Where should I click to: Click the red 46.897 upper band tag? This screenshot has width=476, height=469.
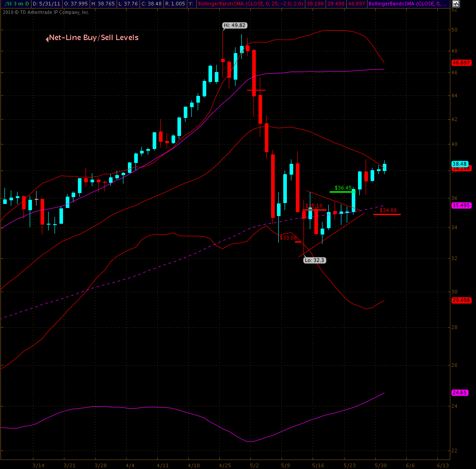tap(461, 63)
